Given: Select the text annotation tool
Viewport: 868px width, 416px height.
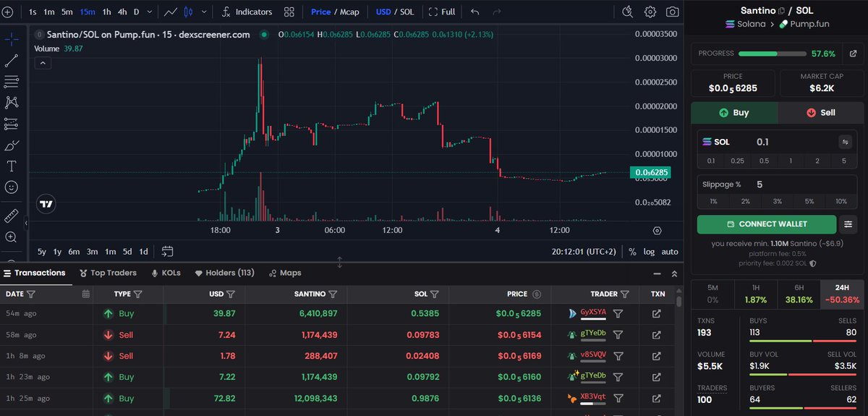Looking at the screenshot, I should (12, 166).
